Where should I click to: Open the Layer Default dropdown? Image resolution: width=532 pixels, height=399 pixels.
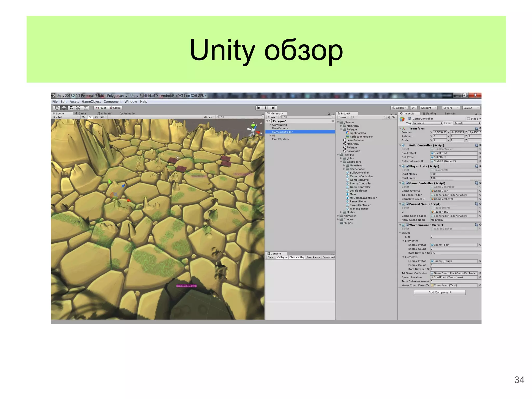[467, 123]
